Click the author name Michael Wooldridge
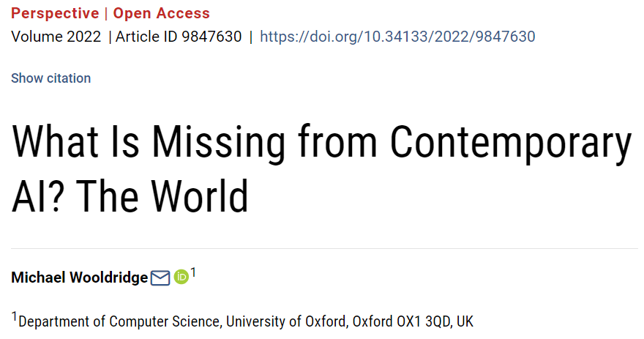This screenshot has width=644, height=339. click(x=79, y=278)
